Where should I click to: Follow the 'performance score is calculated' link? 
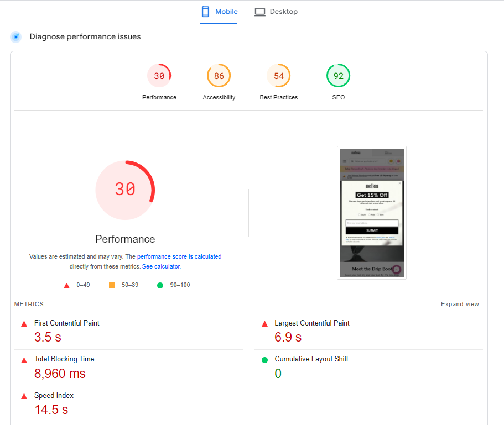pos(179,256)
